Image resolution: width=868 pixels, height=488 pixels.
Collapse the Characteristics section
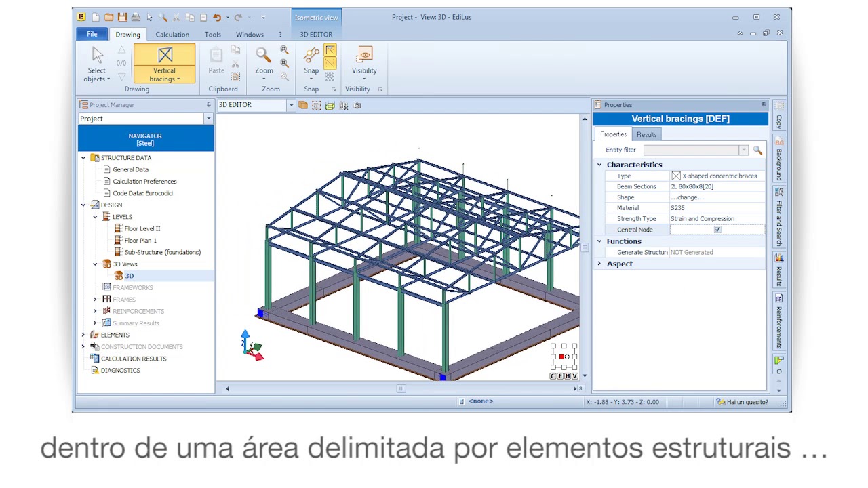(599, 165)
